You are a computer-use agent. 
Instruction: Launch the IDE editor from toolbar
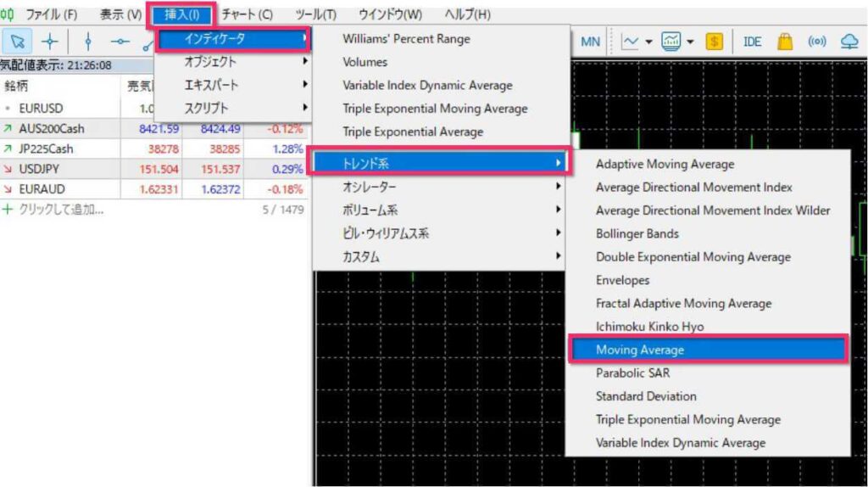pyautogui.click(x=752, y=42)
